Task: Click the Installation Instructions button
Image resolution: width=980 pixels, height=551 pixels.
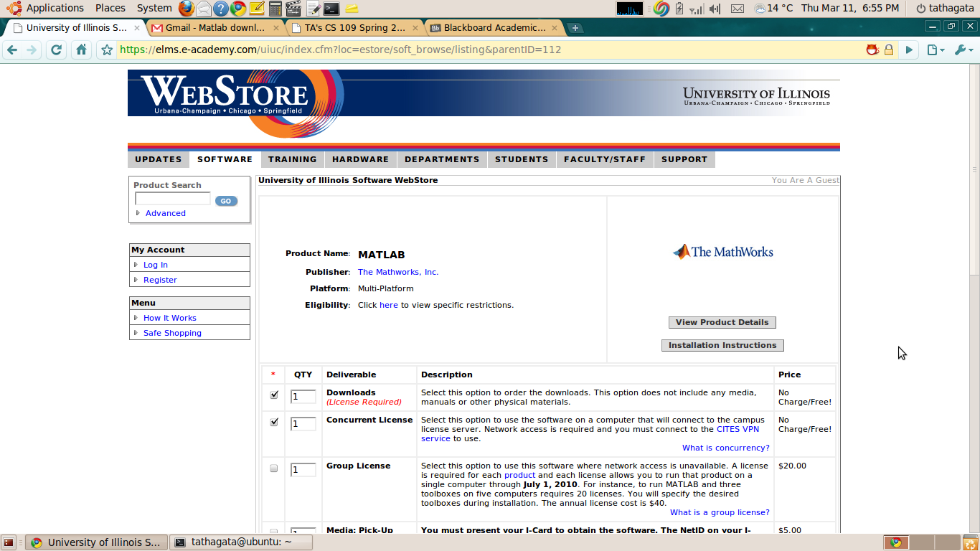Action: tap(722, 345)
